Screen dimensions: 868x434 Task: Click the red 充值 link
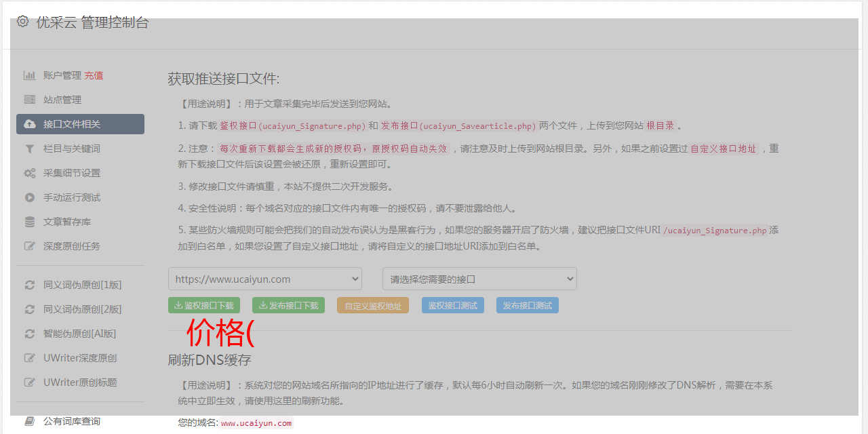[94, 75]
